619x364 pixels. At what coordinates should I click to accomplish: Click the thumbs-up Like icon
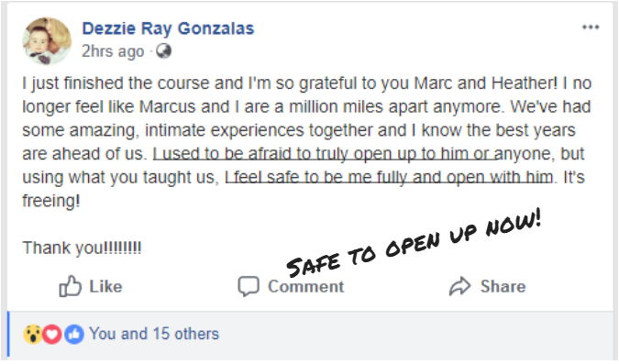tap(71, 286)
